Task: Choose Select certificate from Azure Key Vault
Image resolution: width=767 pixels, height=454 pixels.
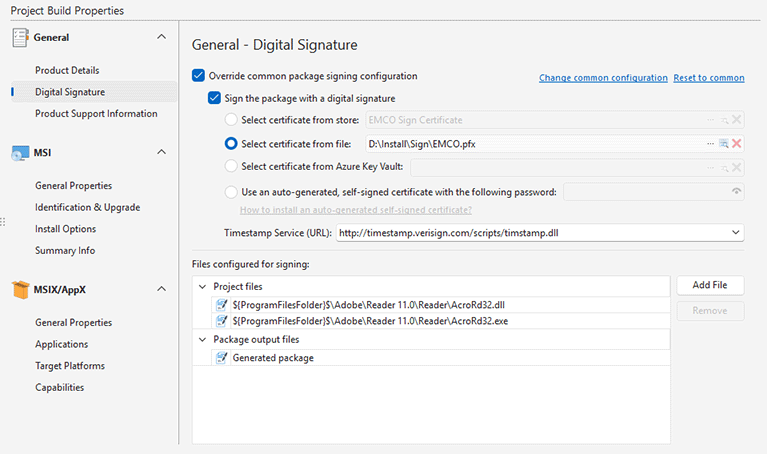Action: (x=231, y=166)
